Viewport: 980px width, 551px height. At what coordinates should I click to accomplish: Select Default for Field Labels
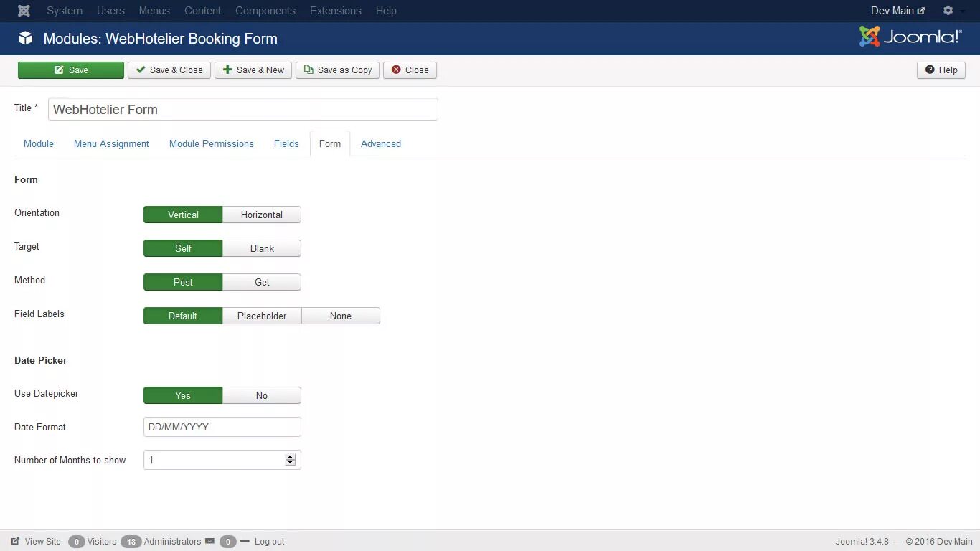183,316
